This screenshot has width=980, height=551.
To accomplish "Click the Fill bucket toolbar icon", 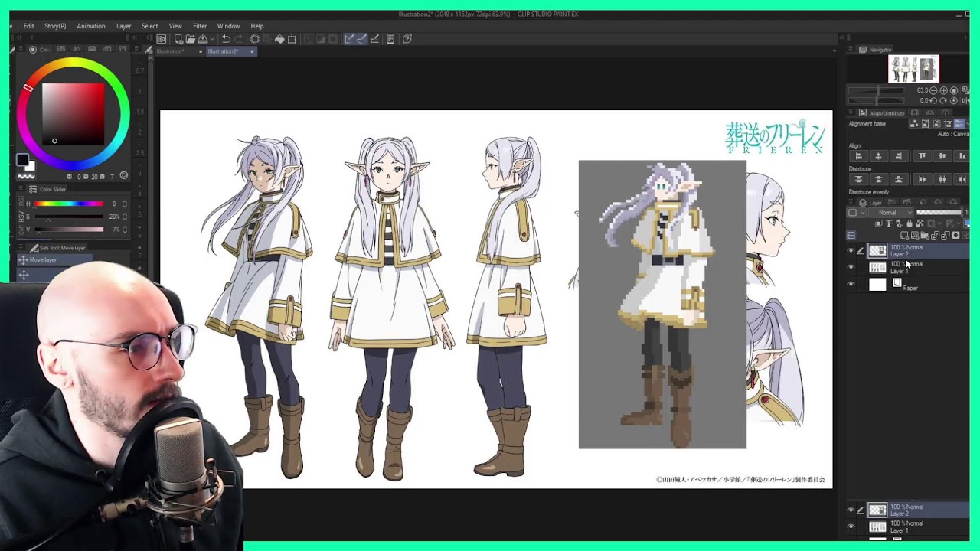I will [279, 39].
